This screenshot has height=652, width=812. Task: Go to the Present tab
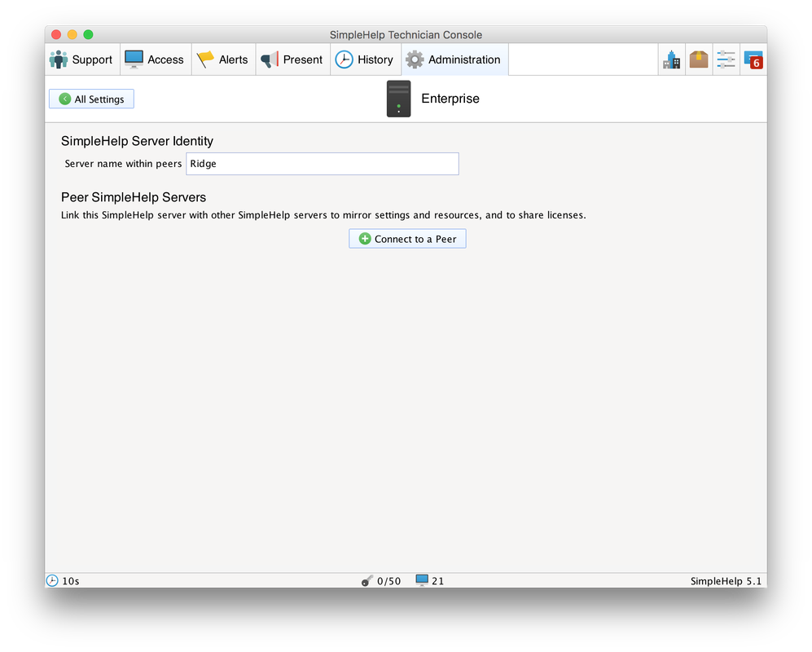pos(292,59)
